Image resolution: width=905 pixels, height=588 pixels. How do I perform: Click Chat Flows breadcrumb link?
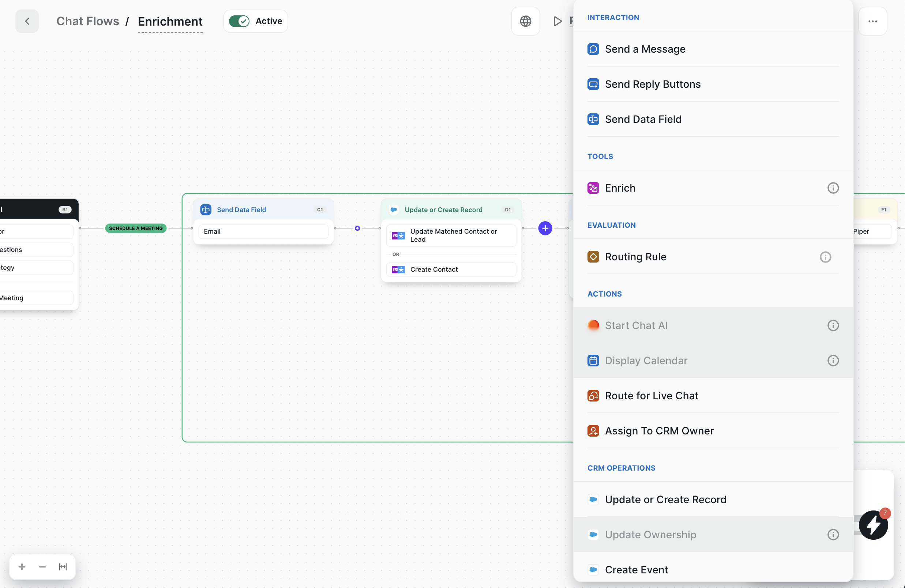pyautogui.click(x=88, y=21)
